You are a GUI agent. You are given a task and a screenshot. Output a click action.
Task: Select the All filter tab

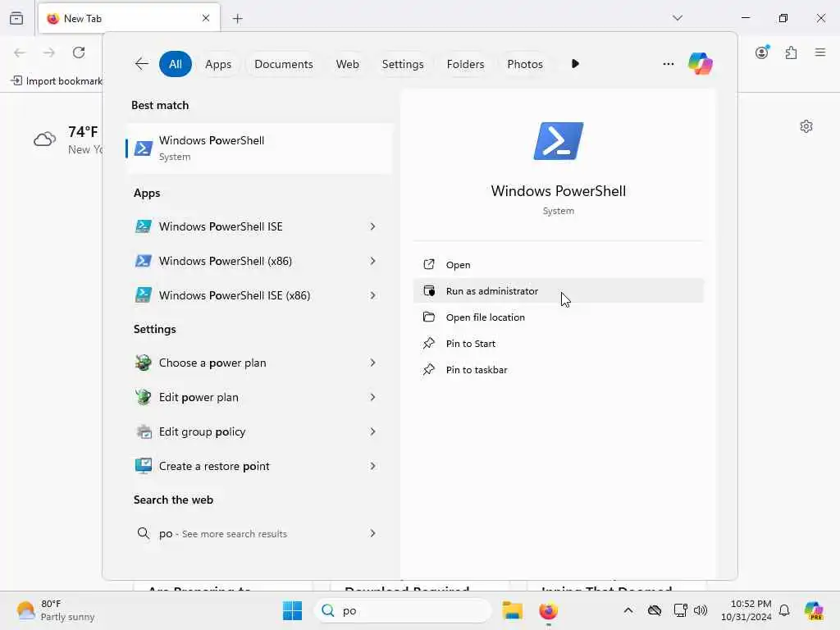(x=176, y=64)
